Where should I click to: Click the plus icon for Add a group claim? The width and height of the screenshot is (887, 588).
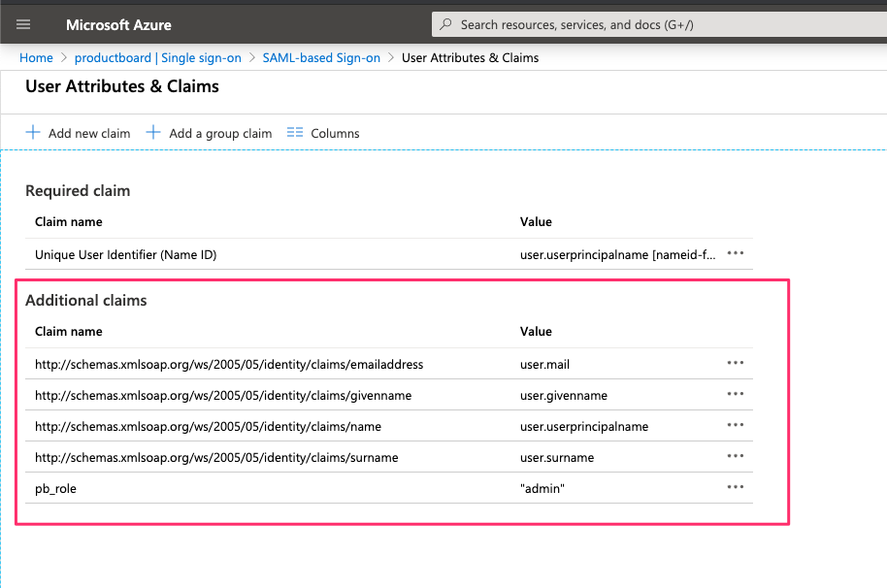click(153, 133)
